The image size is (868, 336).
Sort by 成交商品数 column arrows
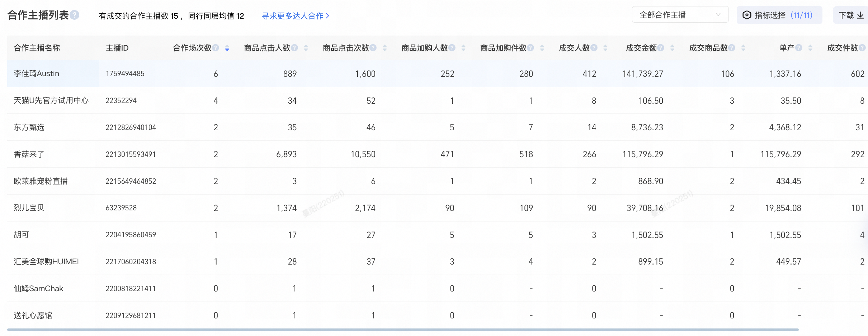743,48
